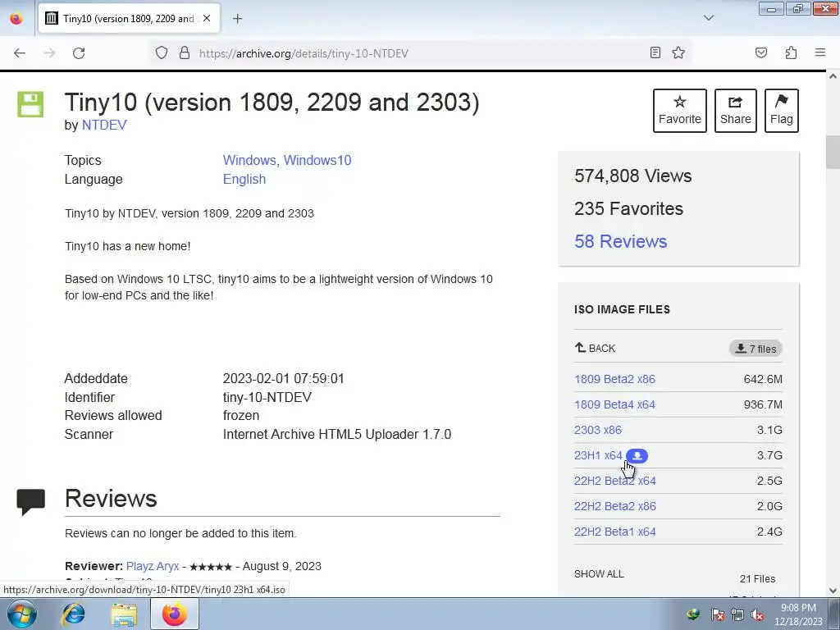The width and height of the screenshot is (840, 630).
Task: Open the extensions puzzle icon
Action: tap(791, 52)
